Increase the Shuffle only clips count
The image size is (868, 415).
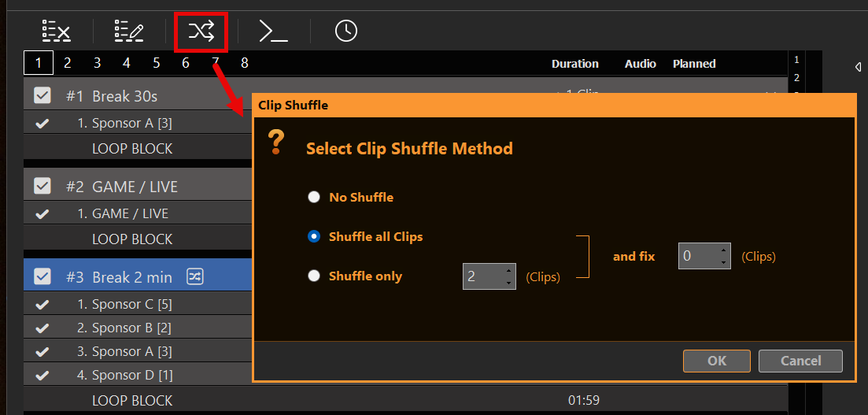(508, 270)
